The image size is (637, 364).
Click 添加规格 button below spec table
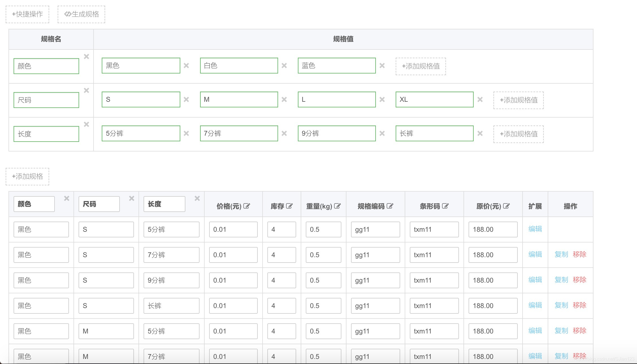(x=27, y=176)
